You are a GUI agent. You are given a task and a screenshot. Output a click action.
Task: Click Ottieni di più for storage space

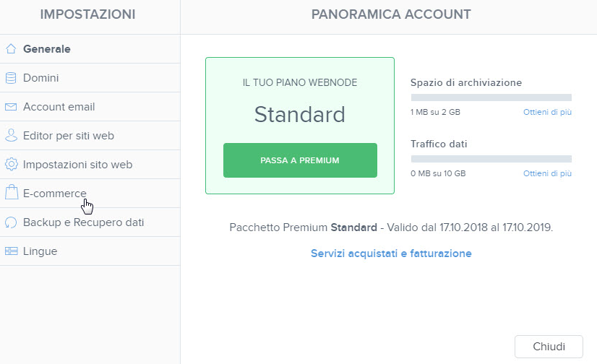[x=547, y=112]
